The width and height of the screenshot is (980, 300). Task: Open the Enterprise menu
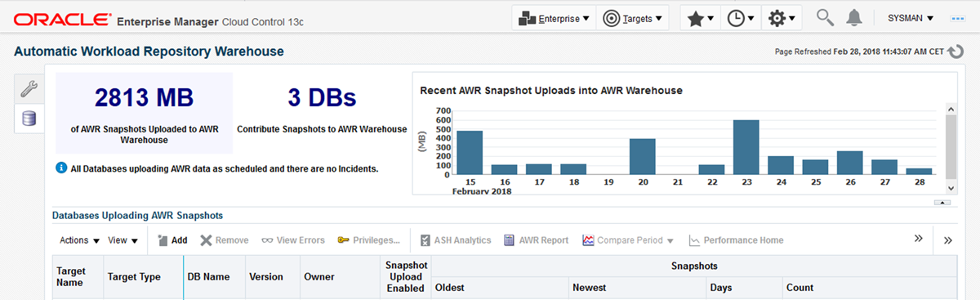[554, 18]
